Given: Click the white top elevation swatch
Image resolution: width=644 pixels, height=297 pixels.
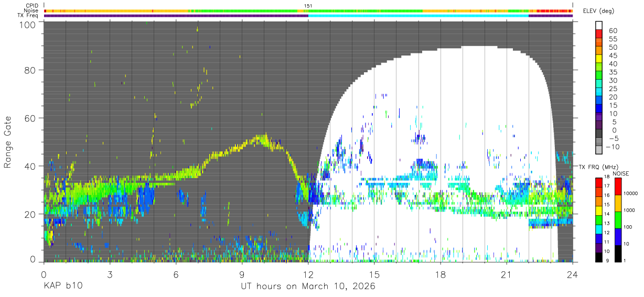Looking at the screenshot, I should (599, 25).
